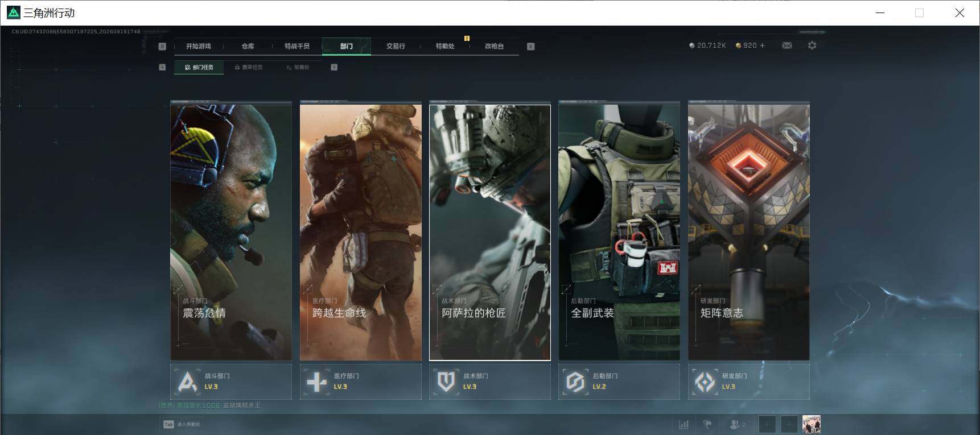980x435 pixels.
Task: Click the yellow notification badge above 特勤处
Action: coord(467,39)
